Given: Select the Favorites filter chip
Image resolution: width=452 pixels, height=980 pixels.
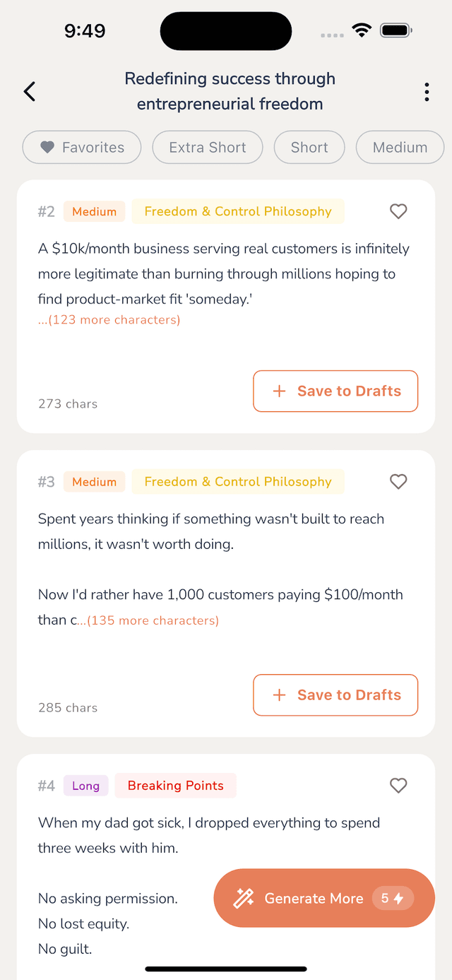Looking at the screenshot, I should [82, 148].
